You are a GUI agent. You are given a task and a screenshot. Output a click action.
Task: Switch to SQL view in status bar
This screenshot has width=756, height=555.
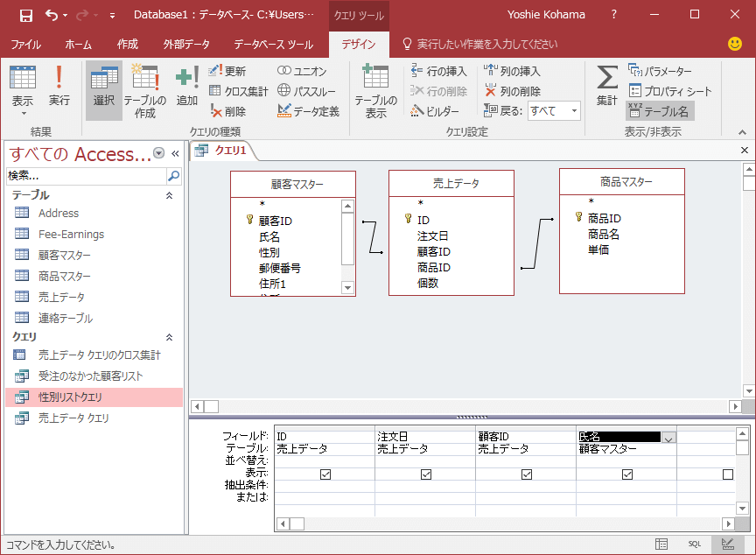[694, 544]
